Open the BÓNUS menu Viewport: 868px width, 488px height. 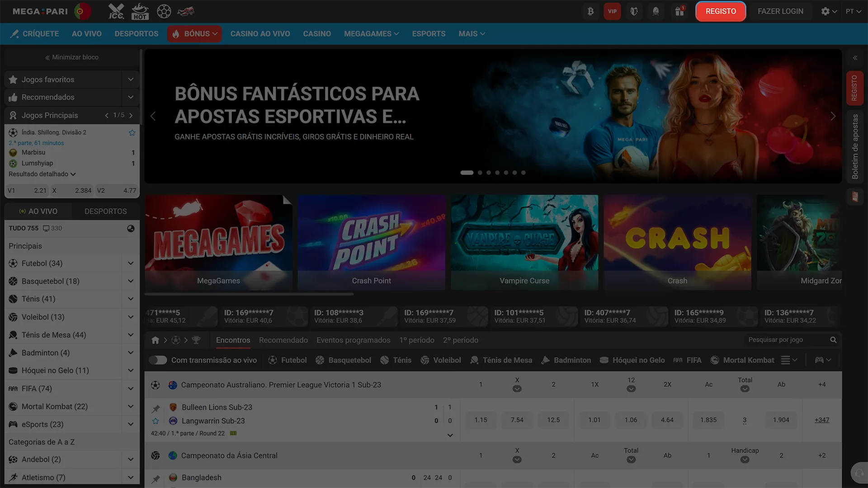coord(194,34)
